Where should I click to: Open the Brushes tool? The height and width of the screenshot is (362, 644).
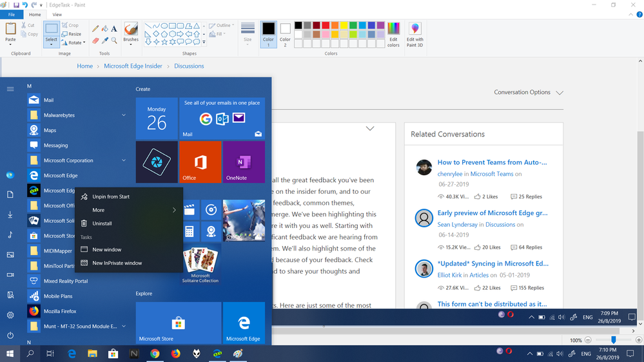131,33
